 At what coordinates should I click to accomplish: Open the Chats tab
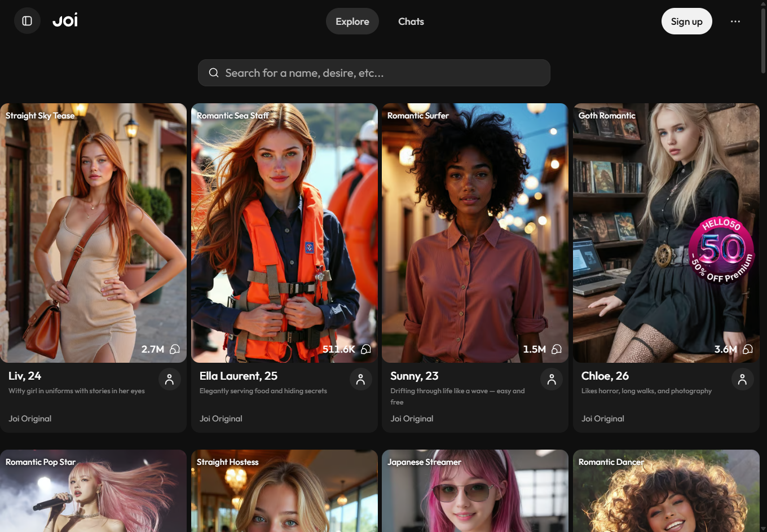point(411,21)
